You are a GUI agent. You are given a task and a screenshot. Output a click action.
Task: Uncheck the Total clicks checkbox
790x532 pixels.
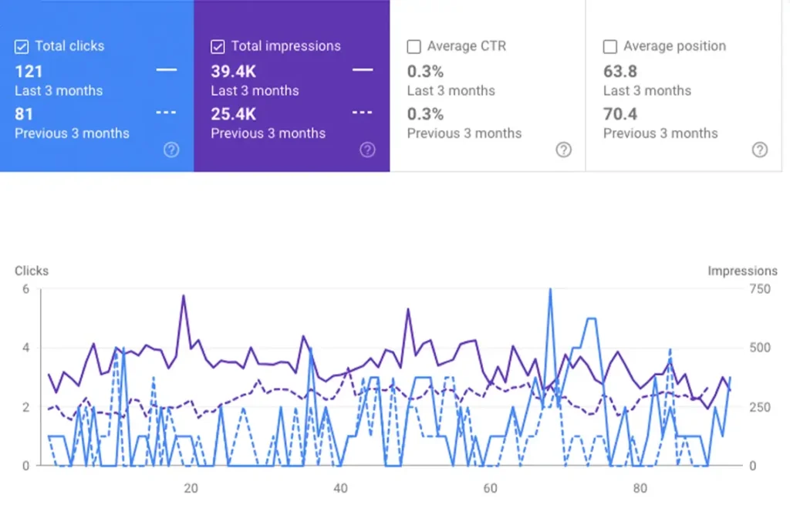pos(21,46)
